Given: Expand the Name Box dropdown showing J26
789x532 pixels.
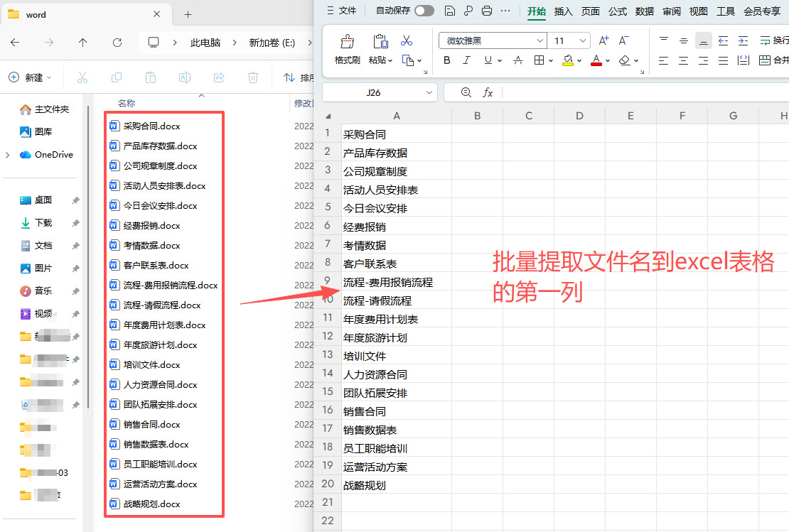Looking at the screenshot, I should (429, 92).
